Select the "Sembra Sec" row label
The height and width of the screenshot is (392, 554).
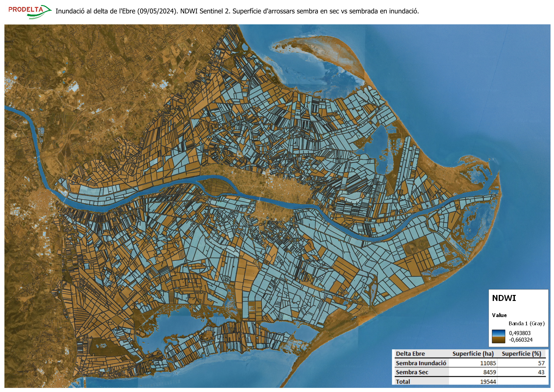[x=412, y=372]
